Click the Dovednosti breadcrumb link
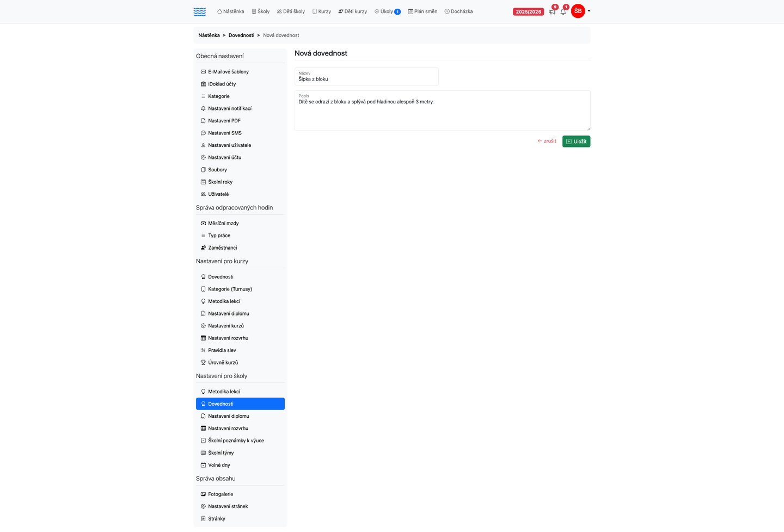 coord(241,35)
